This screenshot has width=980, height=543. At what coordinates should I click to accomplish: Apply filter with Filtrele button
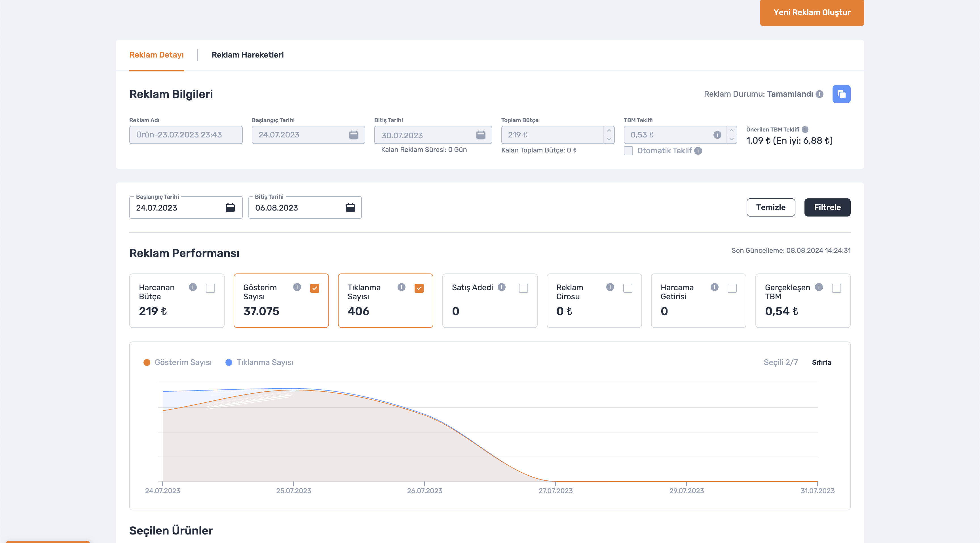[827, 207]
